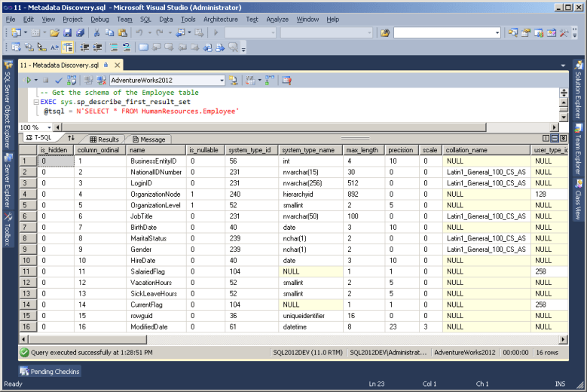Open the Pending Checkins panel
Screen dimensions: 587x392
[x=50, y=372]
